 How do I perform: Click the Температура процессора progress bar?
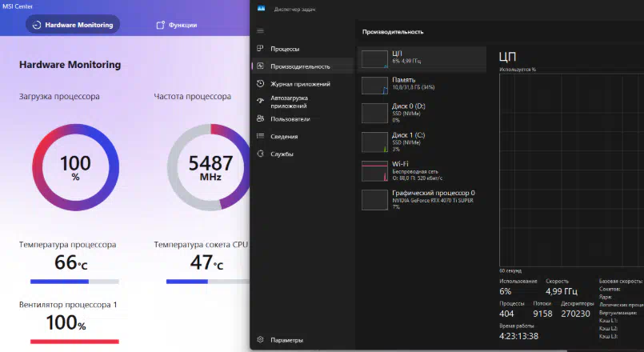coord(74,282)
